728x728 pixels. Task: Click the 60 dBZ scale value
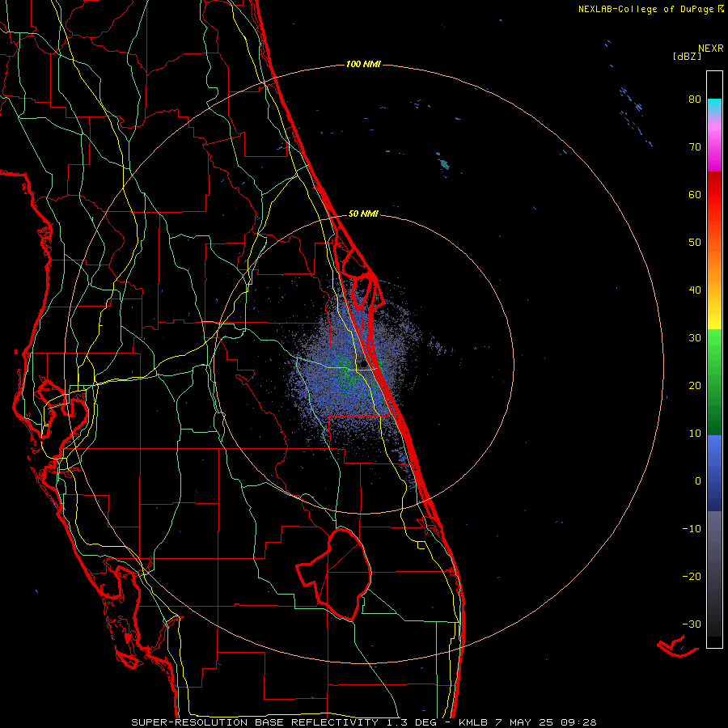pyautogui.click(x=695, y=194)
